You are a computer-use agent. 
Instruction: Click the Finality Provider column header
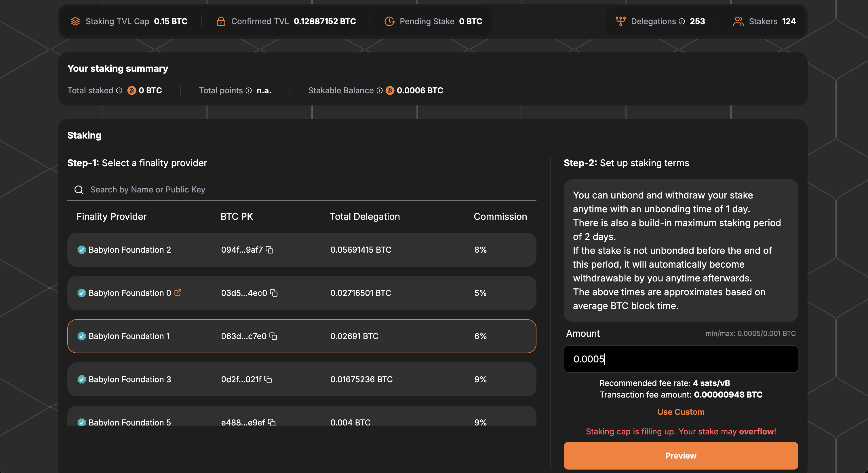click(112, 217)
